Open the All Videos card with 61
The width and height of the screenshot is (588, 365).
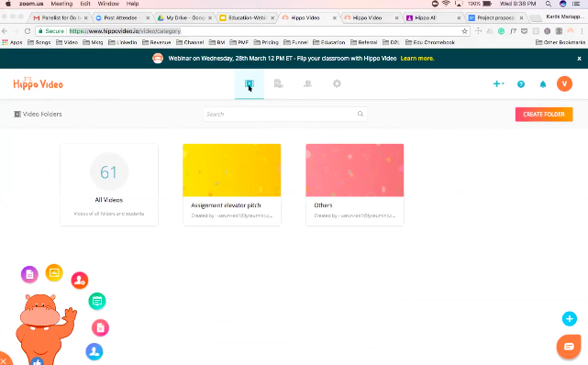click(109, 184)
